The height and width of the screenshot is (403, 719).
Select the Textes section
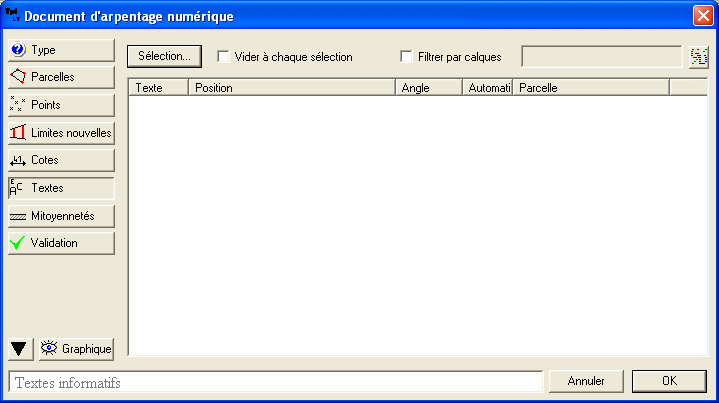pos(61,188)
